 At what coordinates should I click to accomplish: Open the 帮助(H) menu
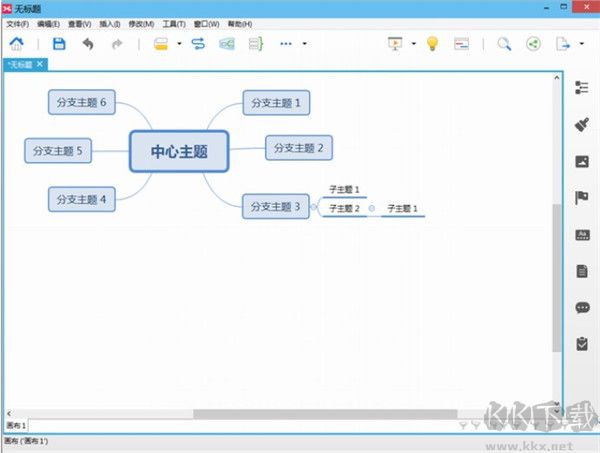click(240, 24)
